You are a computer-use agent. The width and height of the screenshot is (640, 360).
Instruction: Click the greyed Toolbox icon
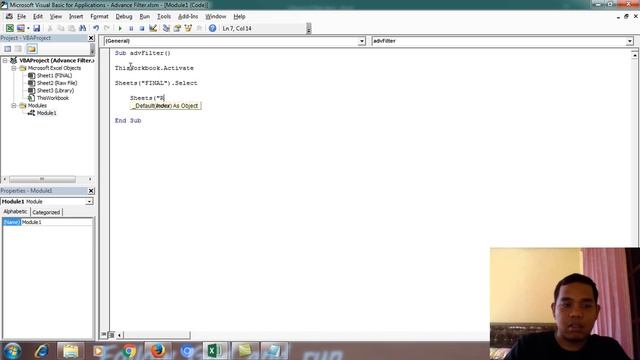coord(199,28)
